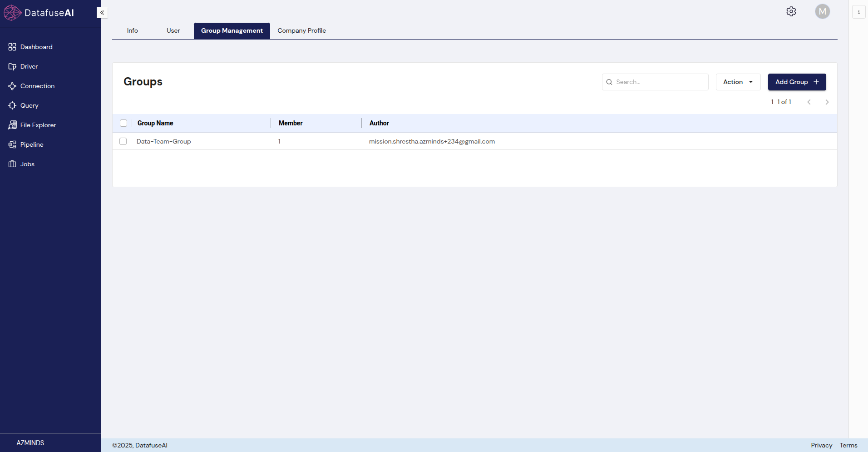Open the Jobs section icon

click(x=12, y=164)
